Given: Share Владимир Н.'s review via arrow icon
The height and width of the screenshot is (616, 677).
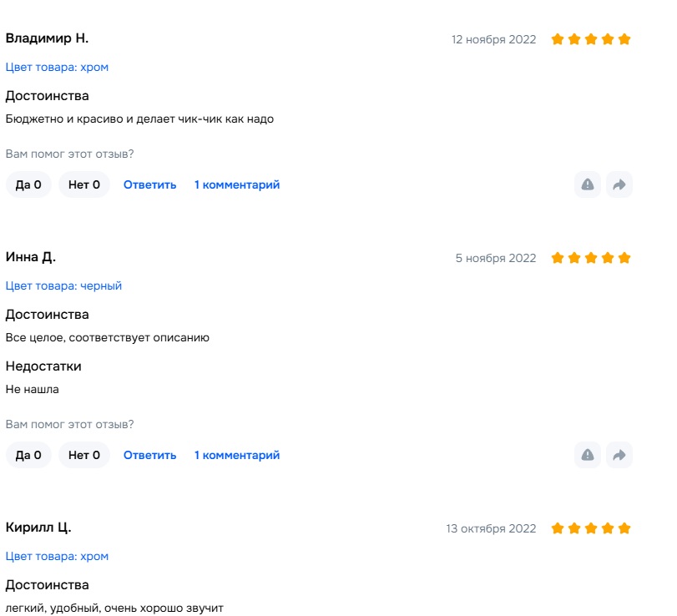Looking at the screenshot, I should tap(619, 184).
